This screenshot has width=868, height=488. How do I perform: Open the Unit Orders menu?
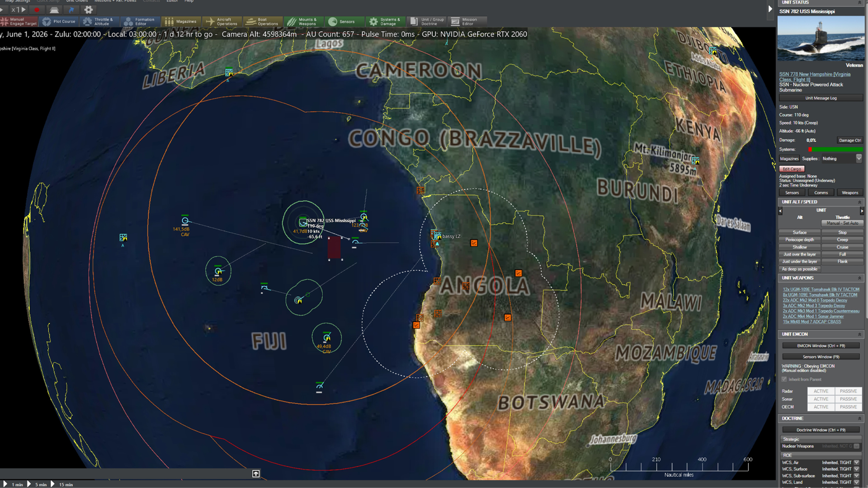[76, 1]
